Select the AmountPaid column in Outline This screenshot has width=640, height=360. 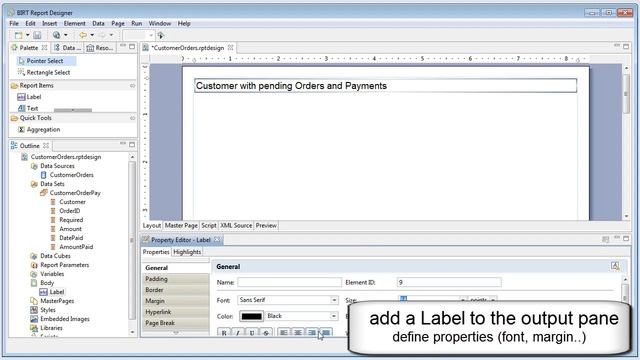tap(76, 247)
